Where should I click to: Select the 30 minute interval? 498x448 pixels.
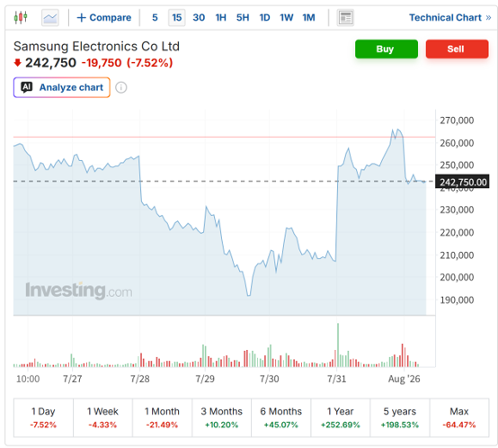pyautogui.click(x=199, y=17)
